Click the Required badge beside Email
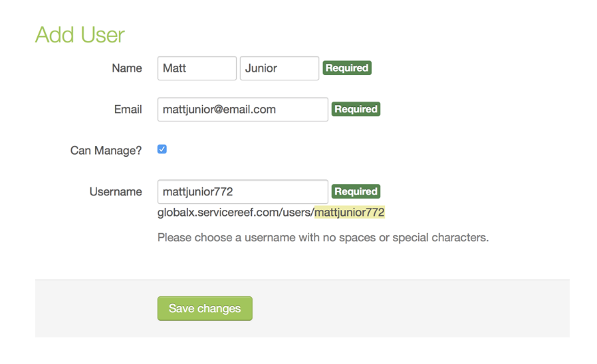The width and height of the screenshot is (597, 364). click(x=356, y=109)
